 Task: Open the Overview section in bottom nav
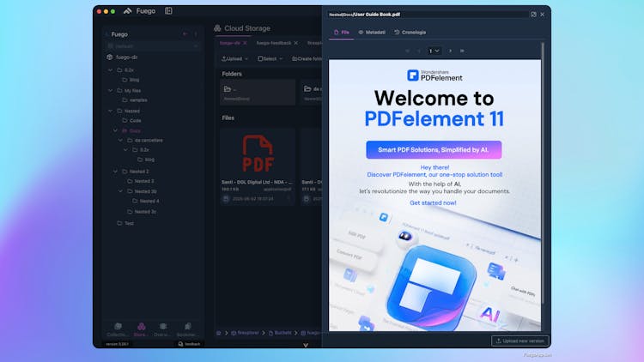162,329
